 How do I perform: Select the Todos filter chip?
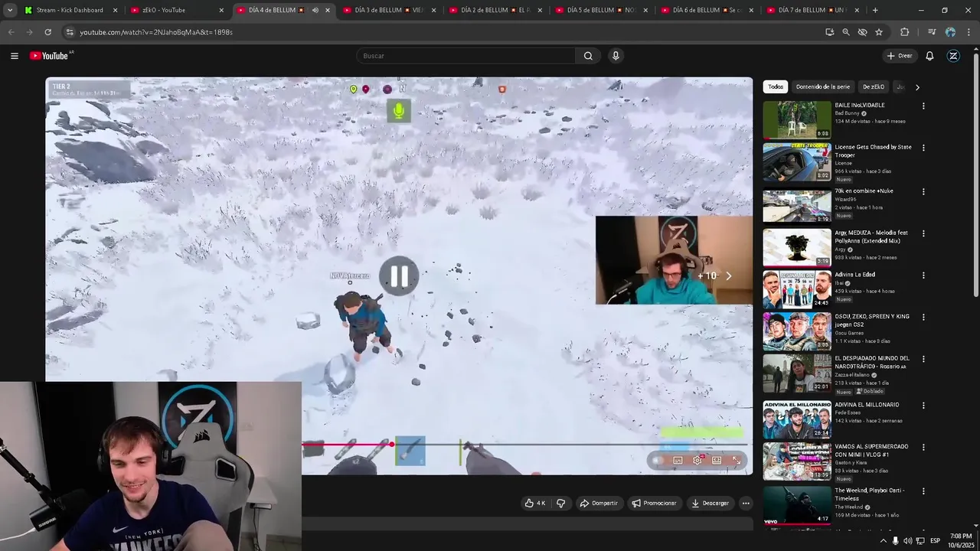tap(776, 87)
